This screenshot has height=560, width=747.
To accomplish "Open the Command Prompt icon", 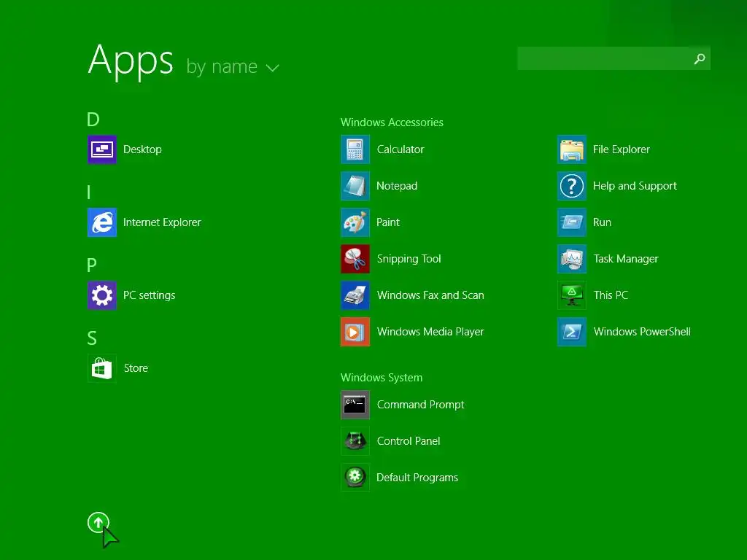I will click(x=355, y=405).
